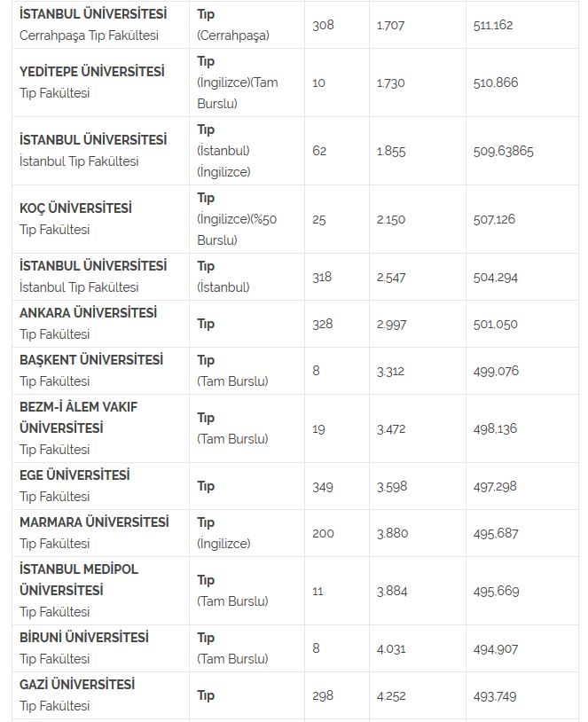Select the ranking value 1.730
588x722 pixels.
[x=390, y=82]
